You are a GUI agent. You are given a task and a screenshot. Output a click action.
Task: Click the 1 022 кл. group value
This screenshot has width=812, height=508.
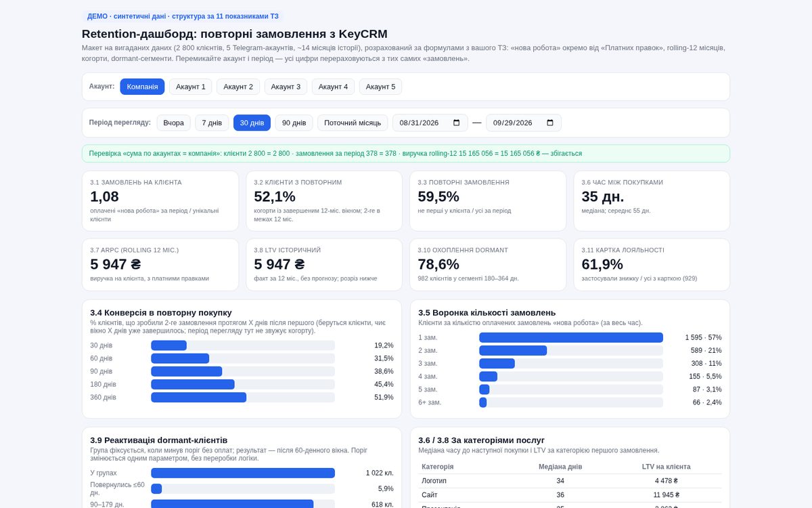pos(380,473)
